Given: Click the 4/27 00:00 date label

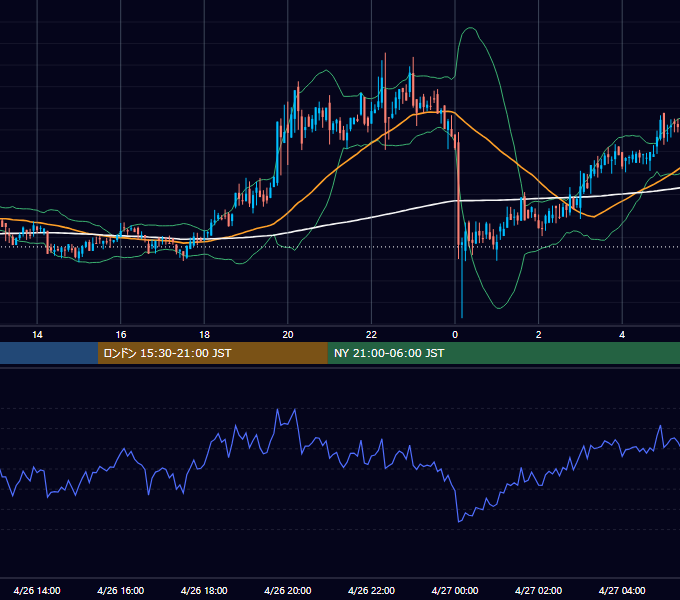Looking at the screenshot, I should click(455, 590).
